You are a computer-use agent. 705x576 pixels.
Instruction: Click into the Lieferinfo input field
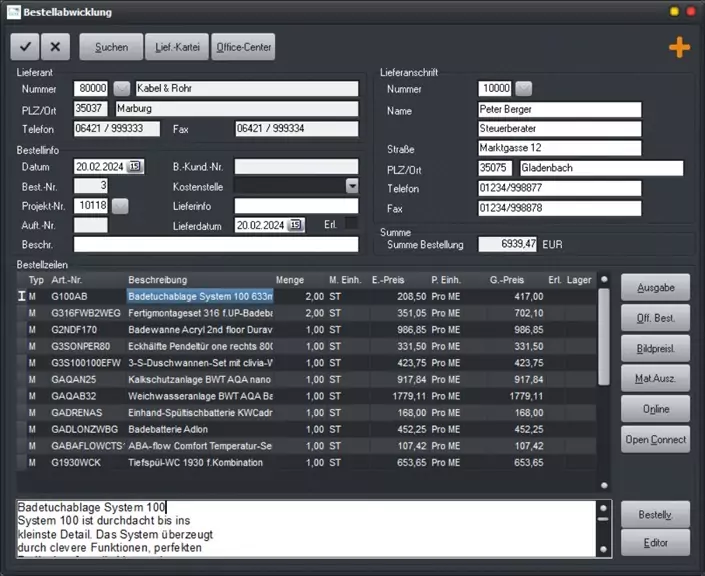point(296,206)
